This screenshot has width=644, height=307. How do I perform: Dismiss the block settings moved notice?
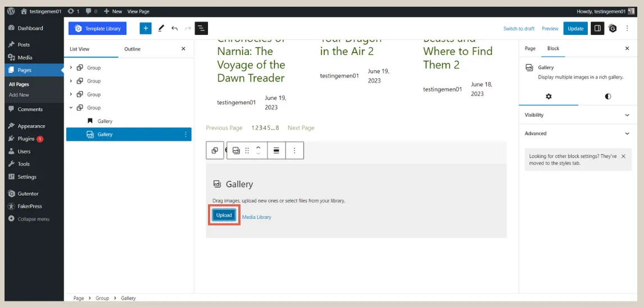click(x=623, y=157)
